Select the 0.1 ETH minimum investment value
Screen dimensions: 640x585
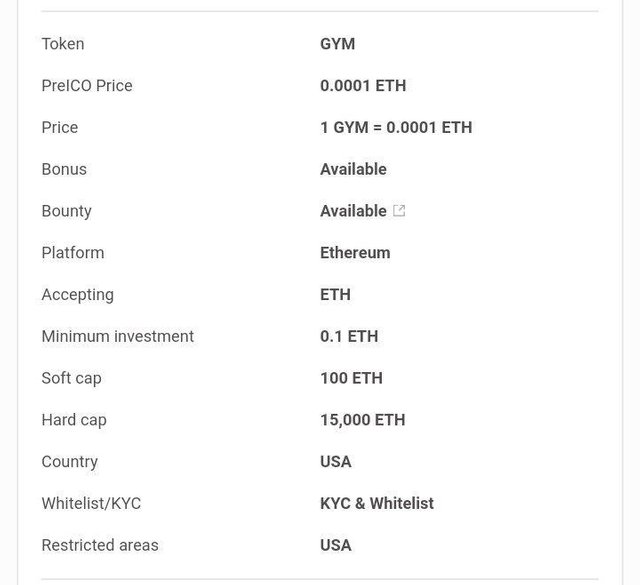click(349, 336)
